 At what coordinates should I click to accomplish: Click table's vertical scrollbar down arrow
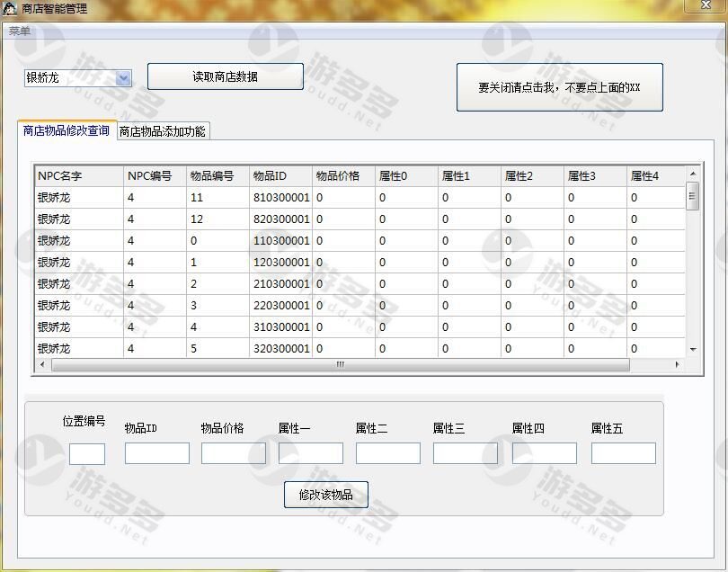692,349
